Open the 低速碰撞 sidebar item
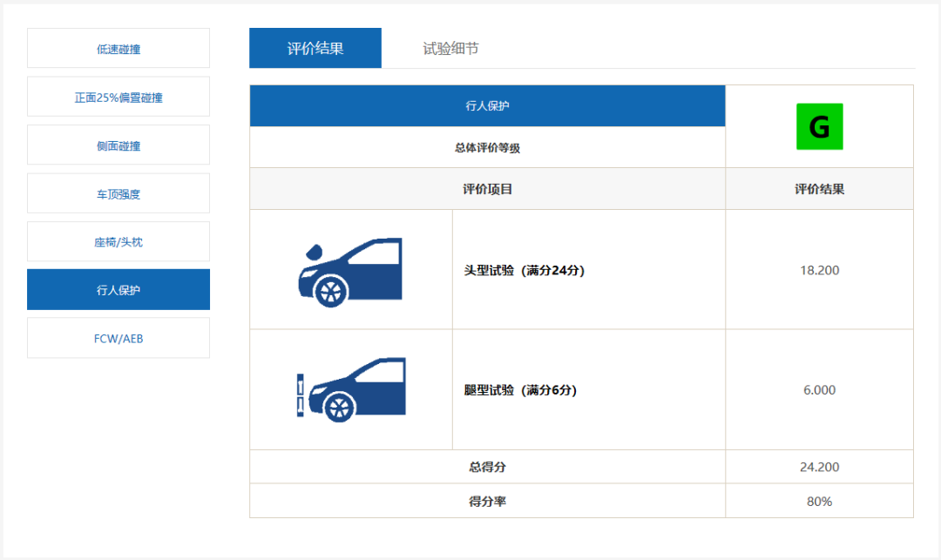941x560 pixels. coord(118,49)
